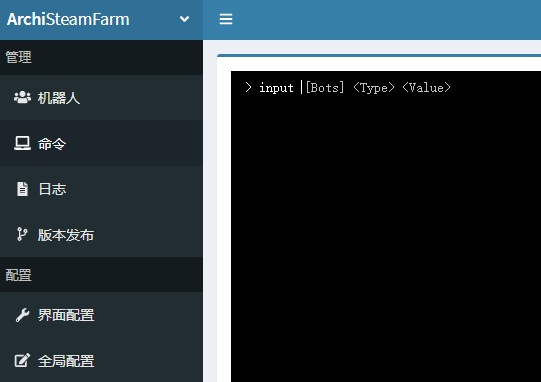Open the 机器人 menu entry
The width and height of the screenshot is (541, 382).
101,98
